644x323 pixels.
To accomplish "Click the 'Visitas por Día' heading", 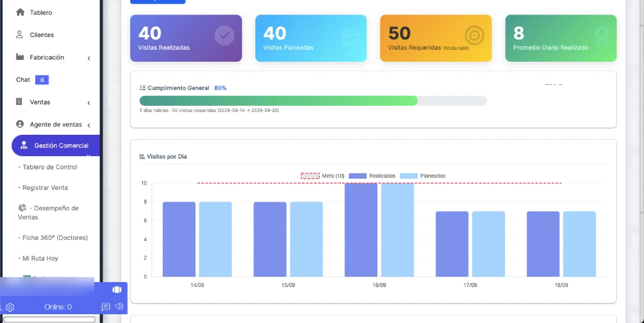I will tap(167, 157).
